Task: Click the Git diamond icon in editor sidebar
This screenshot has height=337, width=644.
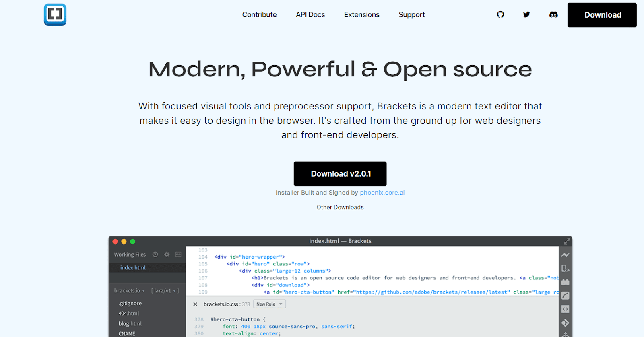Action: pos(565,323)
